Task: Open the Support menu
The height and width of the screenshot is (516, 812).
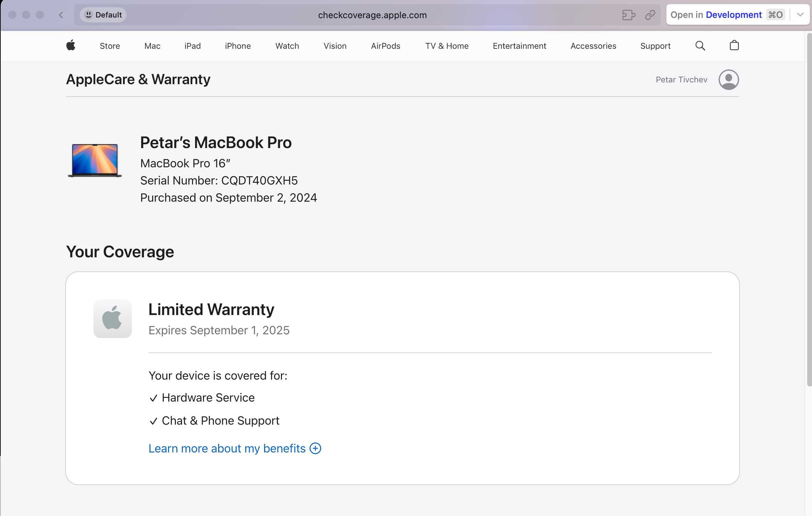Action: coord(655,46)
